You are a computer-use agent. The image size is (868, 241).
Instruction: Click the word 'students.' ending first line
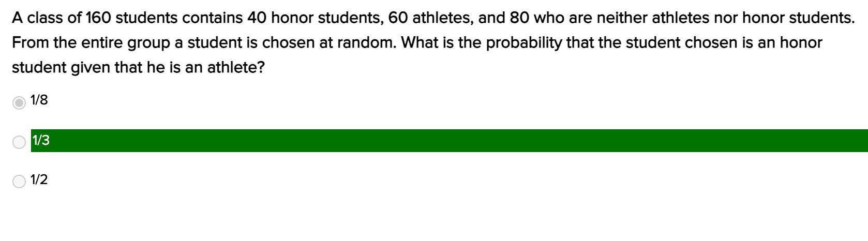pos(825,18)
